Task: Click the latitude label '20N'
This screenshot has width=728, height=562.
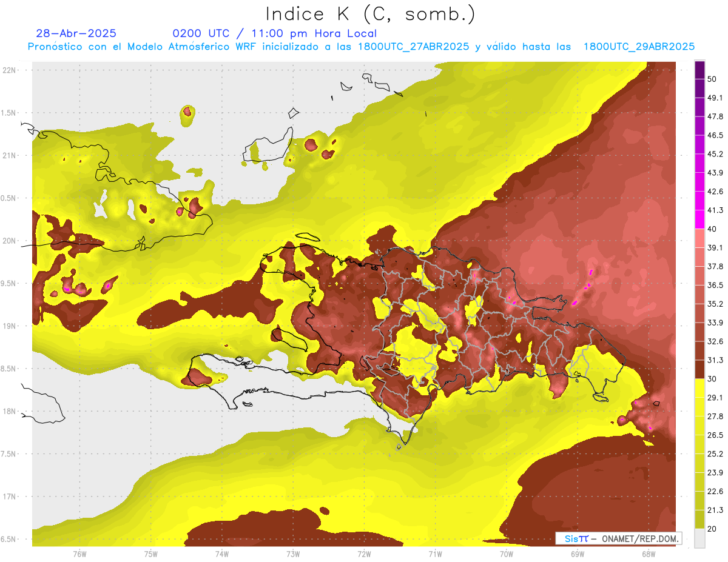Action: (9, 241)
